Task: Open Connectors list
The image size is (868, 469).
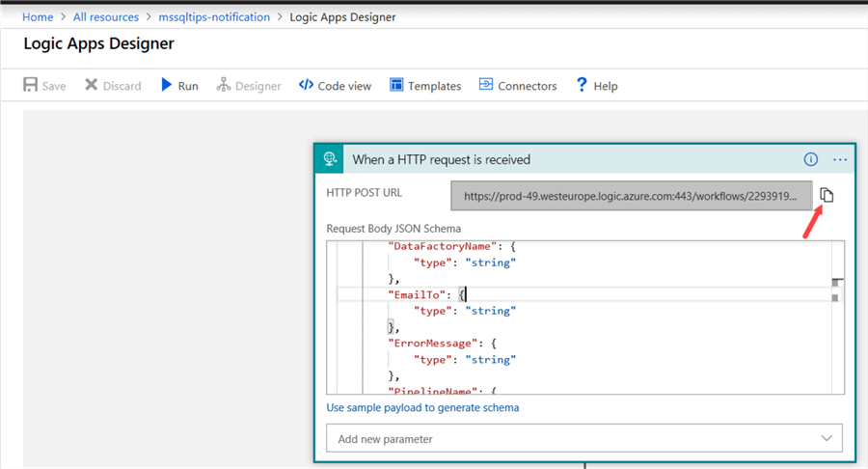Action: point(518,85)
